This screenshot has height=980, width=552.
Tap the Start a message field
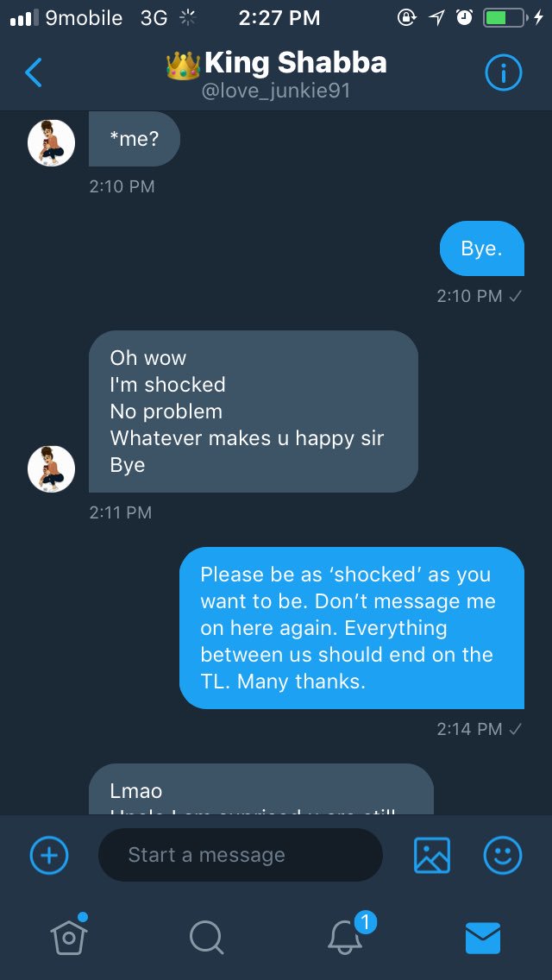tap(240, 855)
